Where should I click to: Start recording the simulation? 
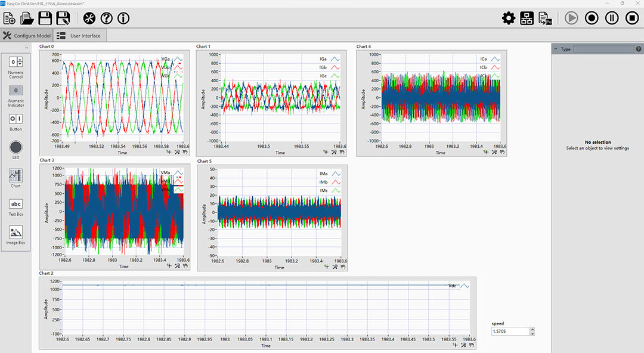(591, 18)
